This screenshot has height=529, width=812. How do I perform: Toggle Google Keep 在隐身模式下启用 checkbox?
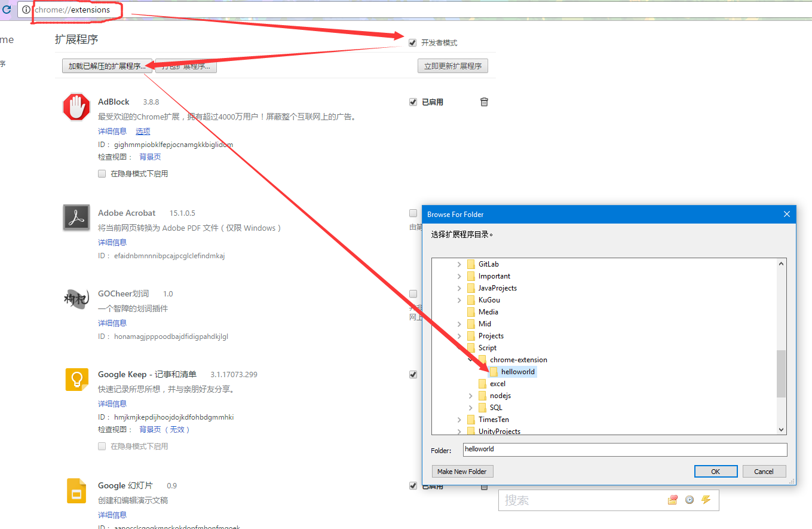[102, 447]
